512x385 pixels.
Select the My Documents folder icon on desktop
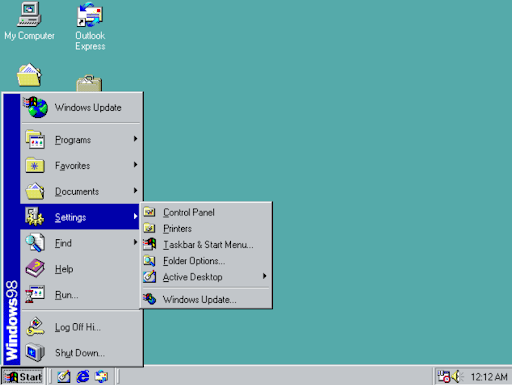(x=29, y=75)
